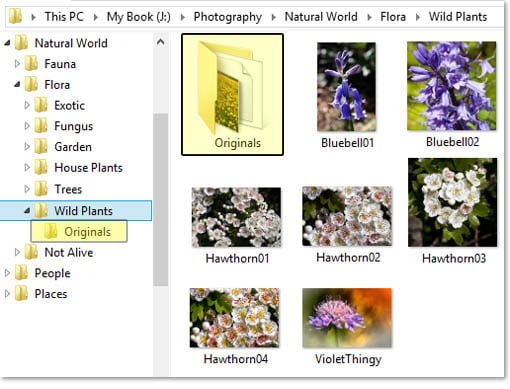This screenshot has width=510, height=389.
Task: Click the House Plants folder icon
Action: (41, 167)
